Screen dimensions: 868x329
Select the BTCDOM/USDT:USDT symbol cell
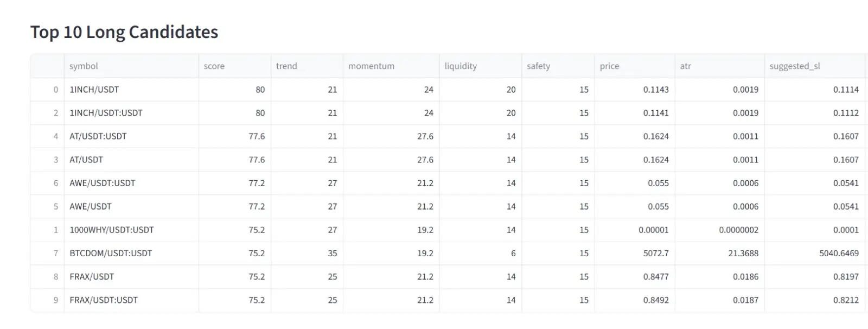coord(131,253)
